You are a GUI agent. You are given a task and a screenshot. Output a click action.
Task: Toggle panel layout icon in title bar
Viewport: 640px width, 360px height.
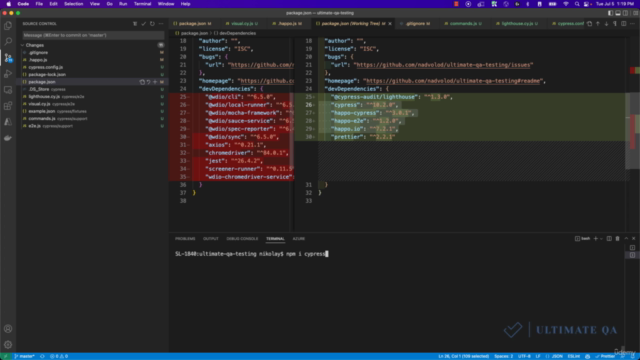(618, 13)
